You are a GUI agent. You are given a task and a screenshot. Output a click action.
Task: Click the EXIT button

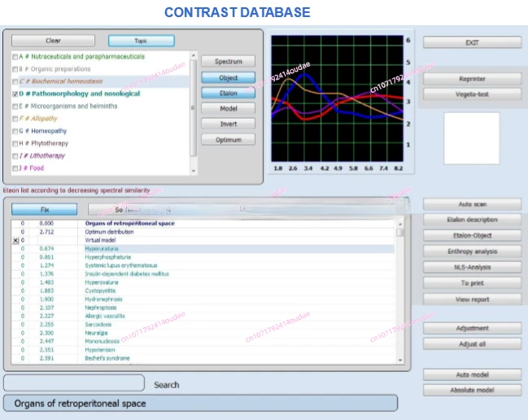pos(472,42)
